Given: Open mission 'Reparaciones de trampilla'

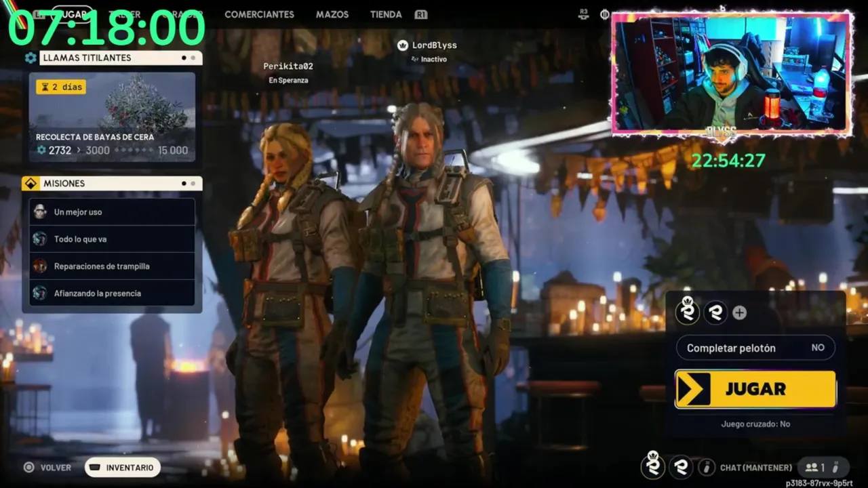Looking at the screenshot, I should click(x=112, y=266).
